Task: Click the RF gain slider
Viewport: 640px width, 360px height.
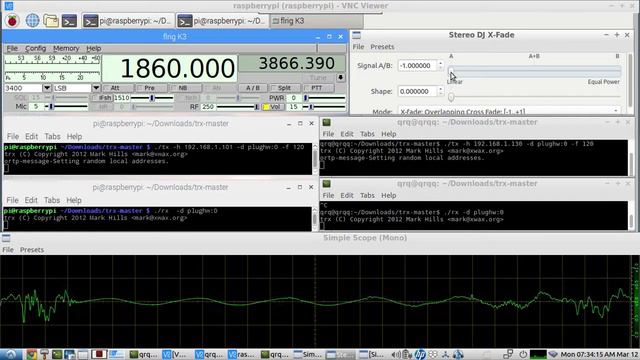Action: [238, 107]
